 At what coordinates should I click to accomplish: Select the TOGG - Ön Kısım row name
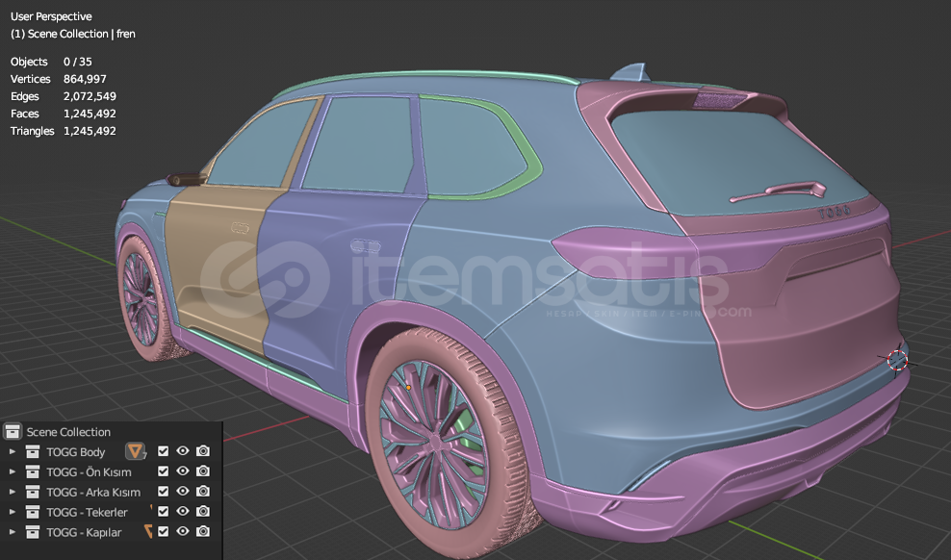(90, 472)
